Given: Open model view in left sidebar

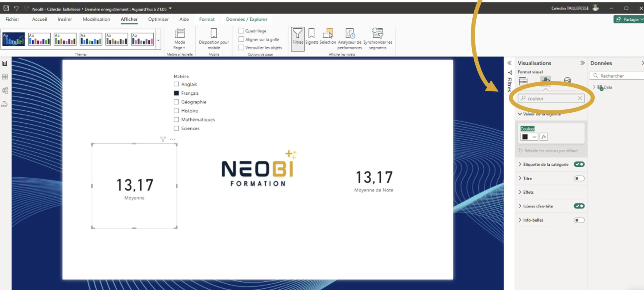Looking at the screenshot, I should [5, 90].
